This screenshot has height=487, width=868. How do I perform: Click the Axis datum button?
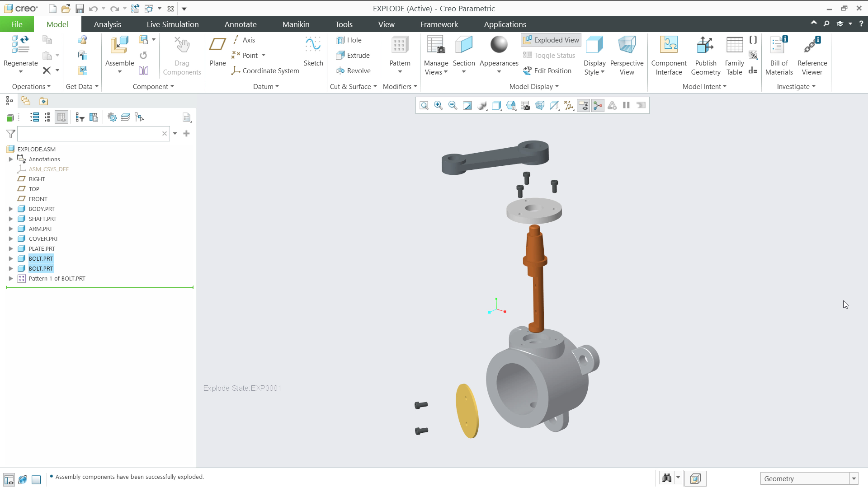point(244,40)
